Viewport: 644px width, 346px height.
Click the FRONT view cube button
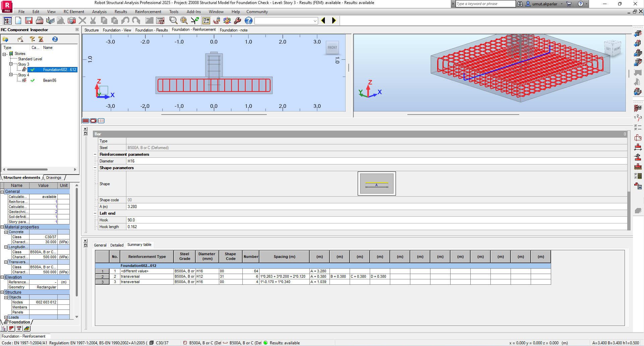[332, 48]
